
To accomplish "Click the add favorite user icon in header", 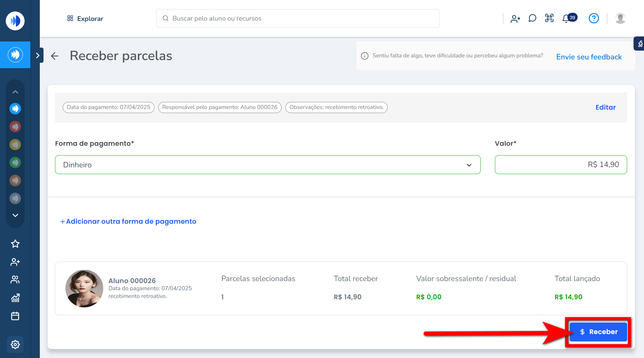I will tap(515, 19).
